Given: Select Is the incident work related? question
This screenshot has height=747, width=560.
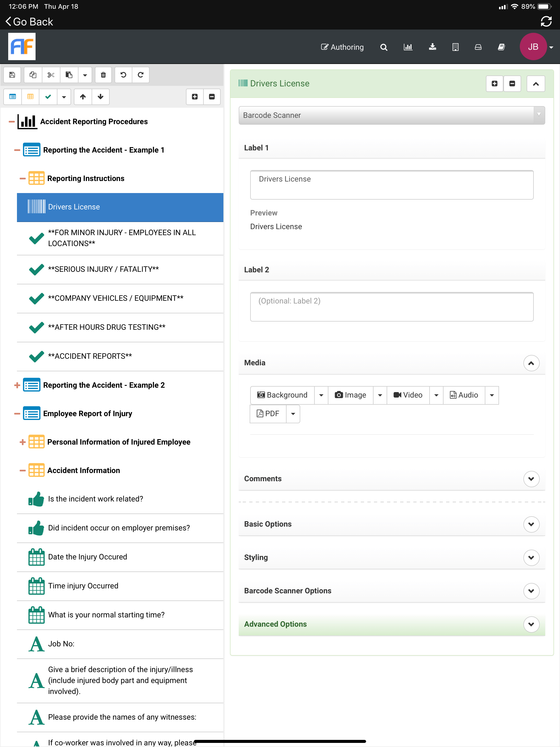Looking at the screenshot, I should click(120, 499).
